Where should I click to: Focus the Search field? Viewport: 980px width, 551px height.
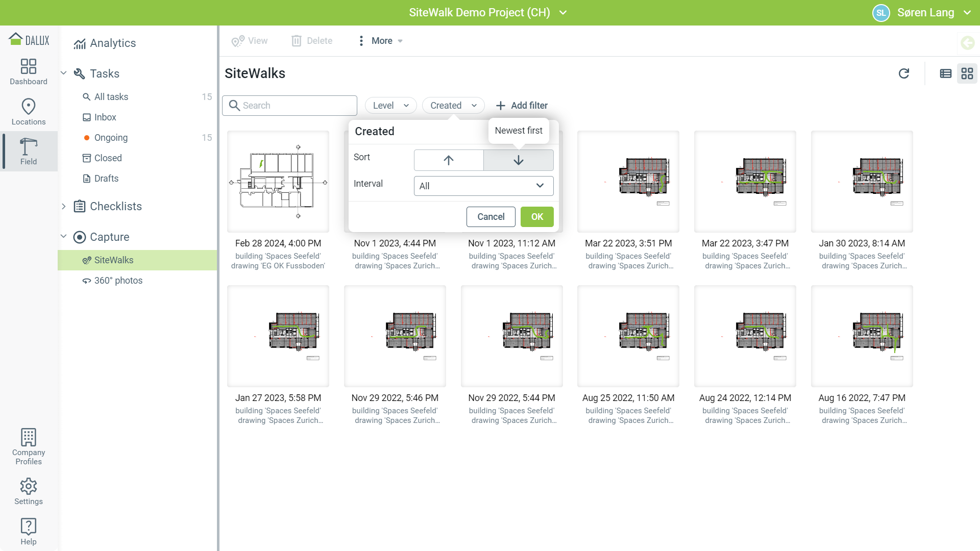[x=289, y=106]
